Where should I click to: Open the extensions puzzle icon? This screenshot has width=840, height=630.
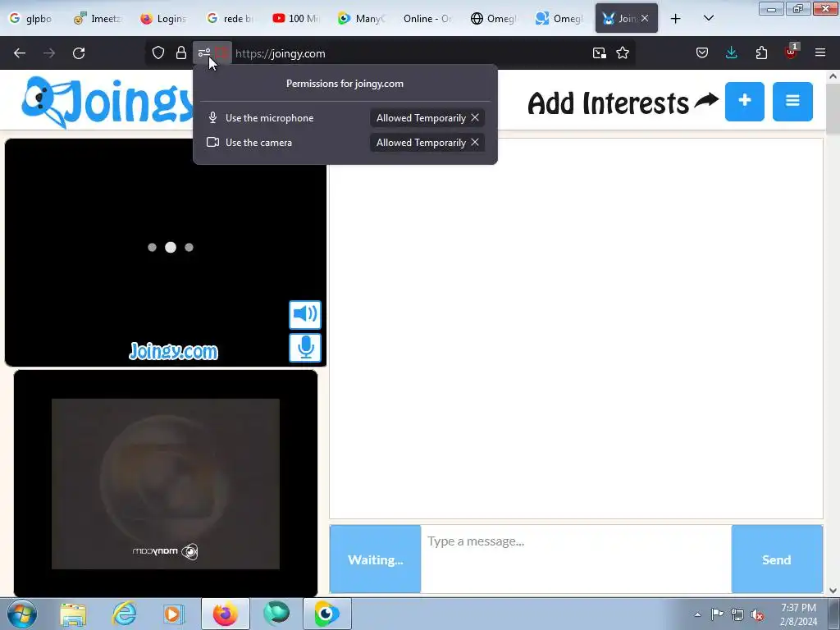761,52
